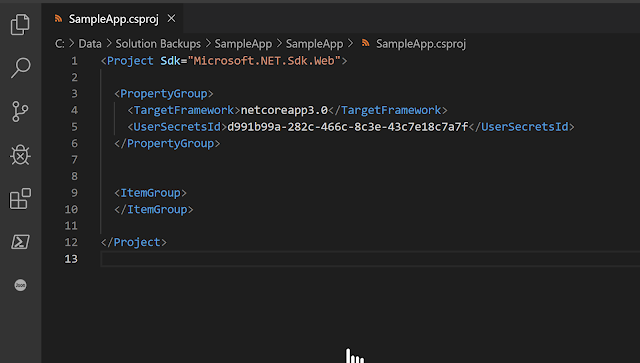Select the SampleApp.csproj editor tab
Image resolution: width=640 pixels, height=363 pixels.
click(113, 19)
